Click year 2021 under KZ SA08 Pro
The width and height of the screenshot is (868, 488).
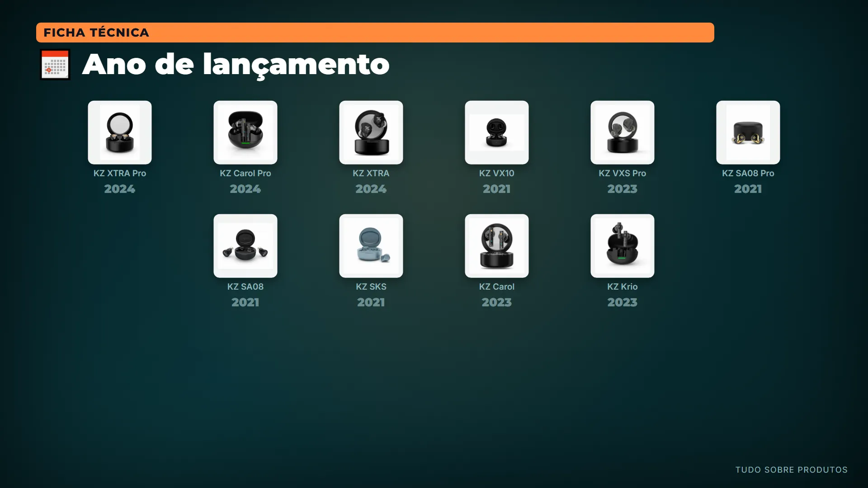point(748,189)
